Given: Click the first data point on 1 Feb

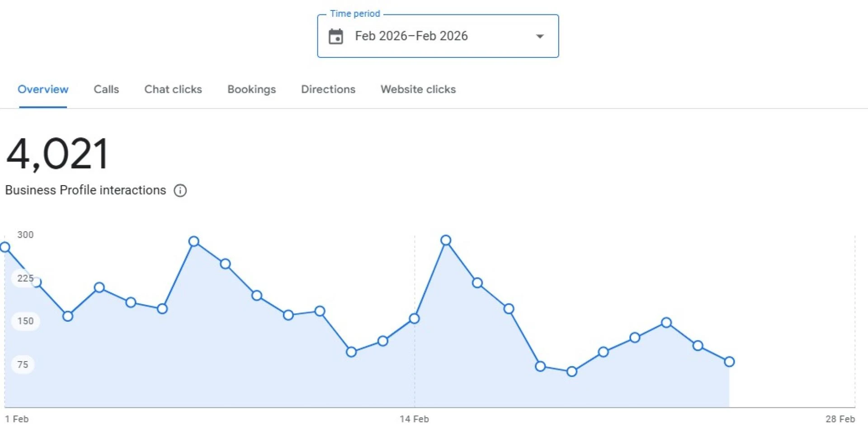Looking at the screenshot, I should 5,247.
